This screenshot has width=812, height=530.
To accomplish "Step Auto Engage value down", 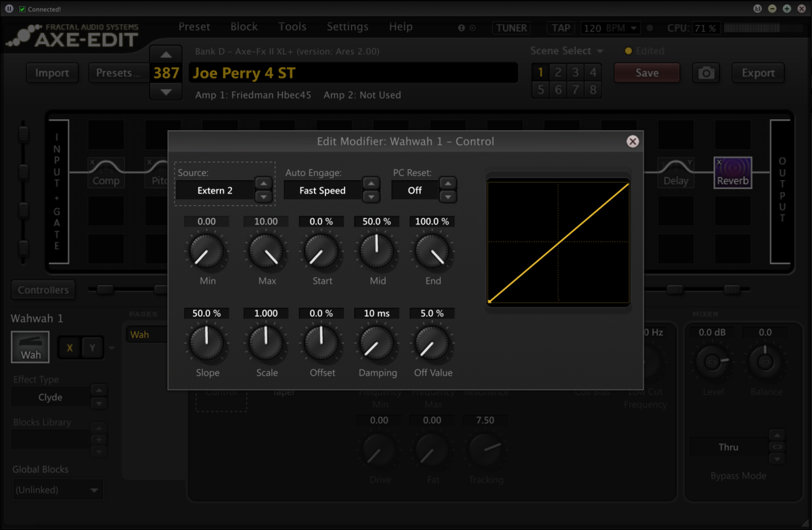I will 370,197.
